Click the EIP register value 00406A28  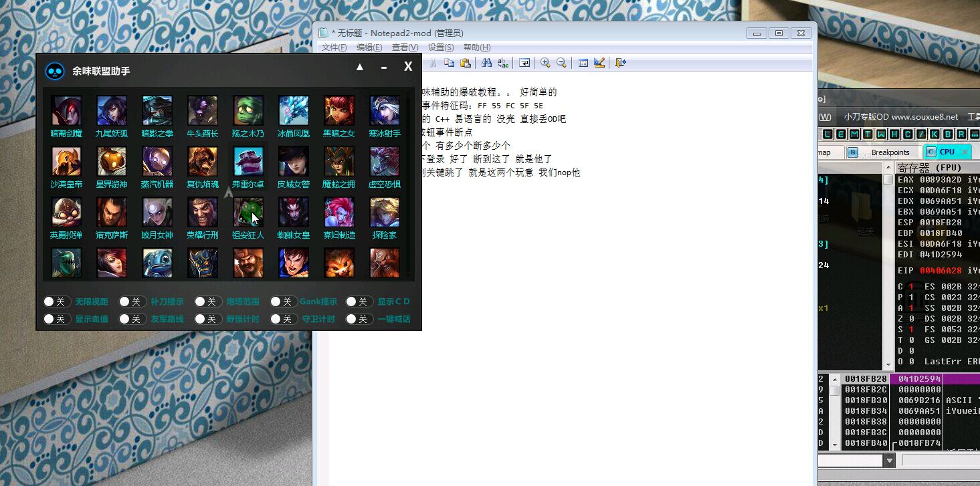[941, 271]
